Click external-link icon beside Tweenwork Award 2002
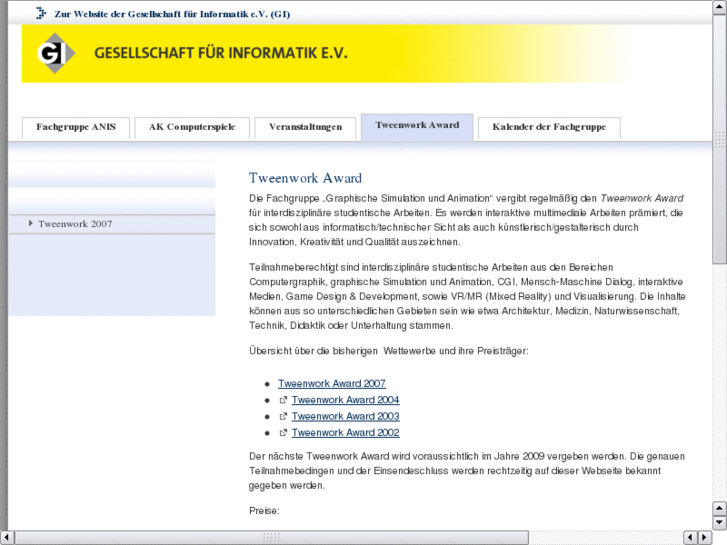The image size is (727, 545). point(283,433)
